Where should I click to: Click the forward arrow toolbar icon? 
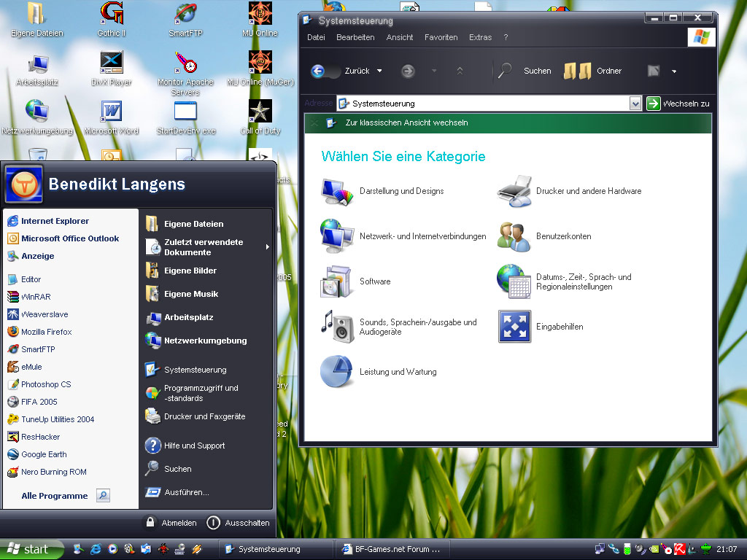(x=408, y=71)
